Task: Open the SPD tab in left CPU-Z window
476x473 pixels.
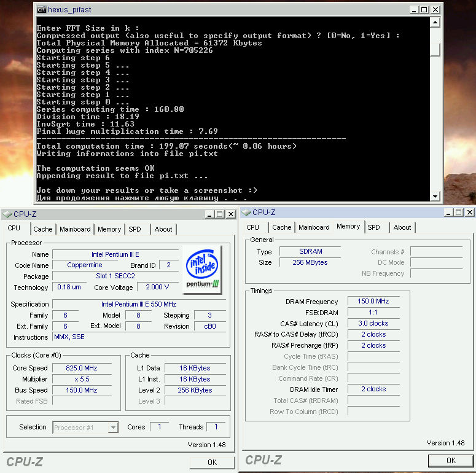Action: click(135, 229)
